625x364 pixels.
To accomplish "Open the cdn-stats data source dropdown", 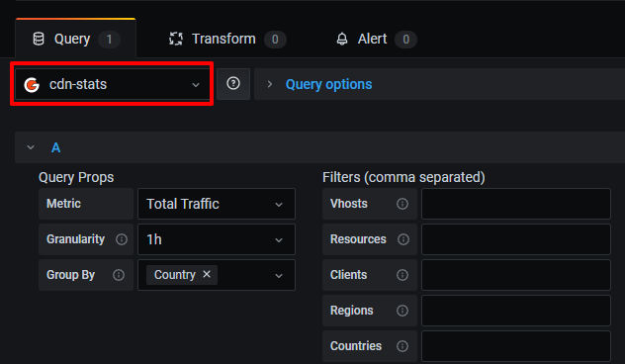I will pos(112,84).
